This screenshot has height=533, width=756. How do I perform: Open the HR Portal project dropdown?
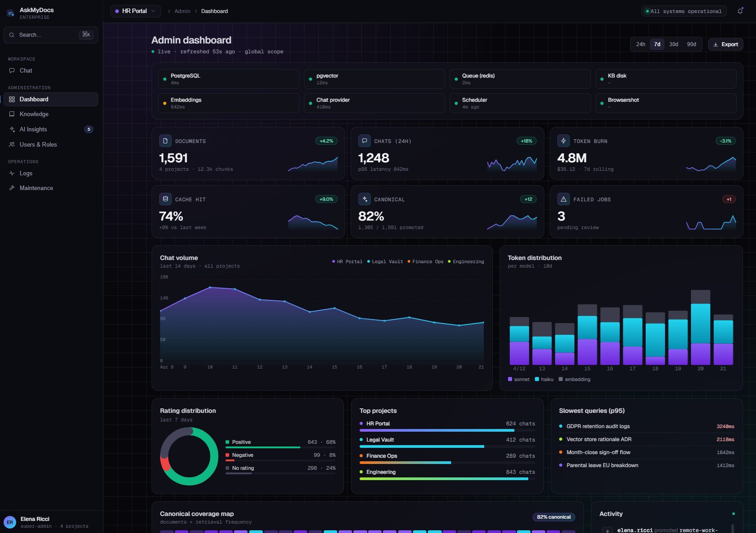click(x=135, y=11)
